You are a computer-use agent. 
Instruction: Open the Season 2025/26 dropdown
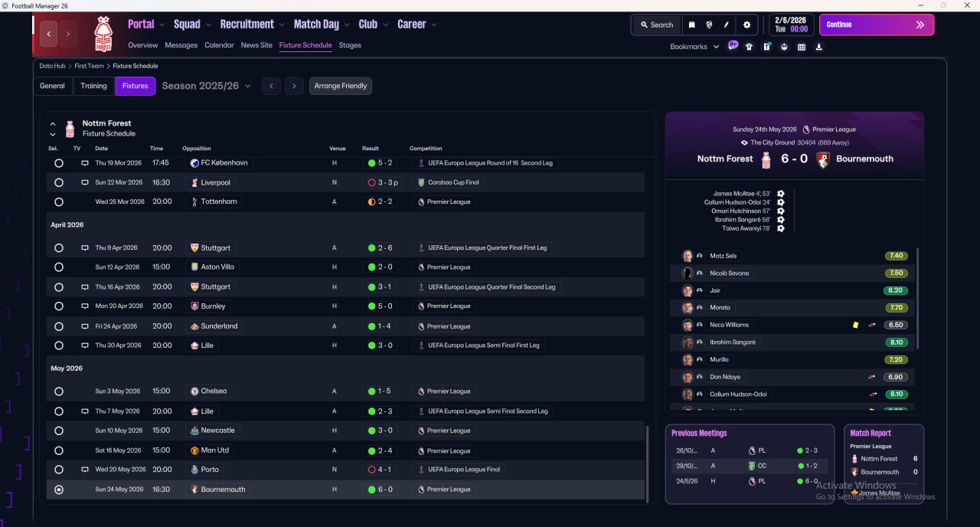tap(207, 86)
